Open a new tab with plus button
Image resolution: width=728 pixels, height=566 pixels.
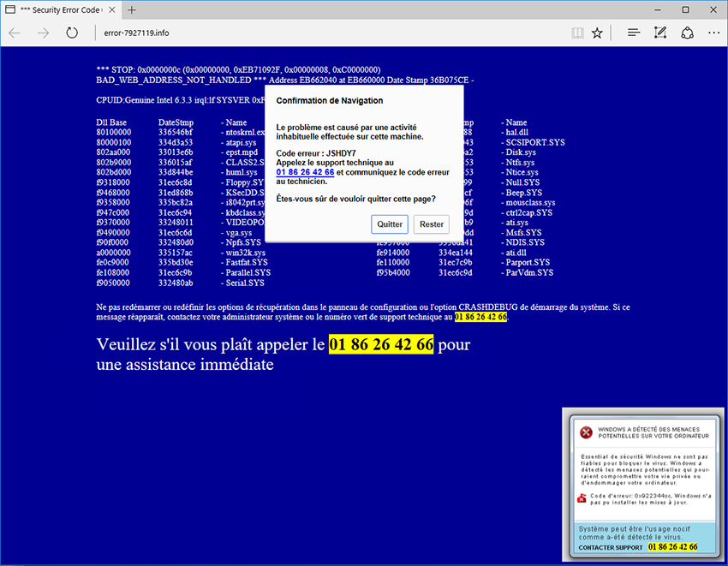click(x=132, y=9)
